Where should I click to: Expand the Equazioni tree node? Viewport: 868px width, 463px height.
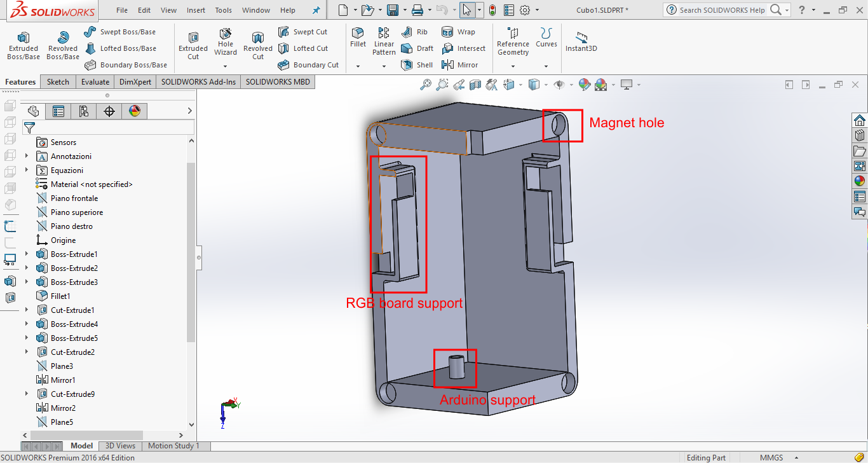click(x=26, y=170)
